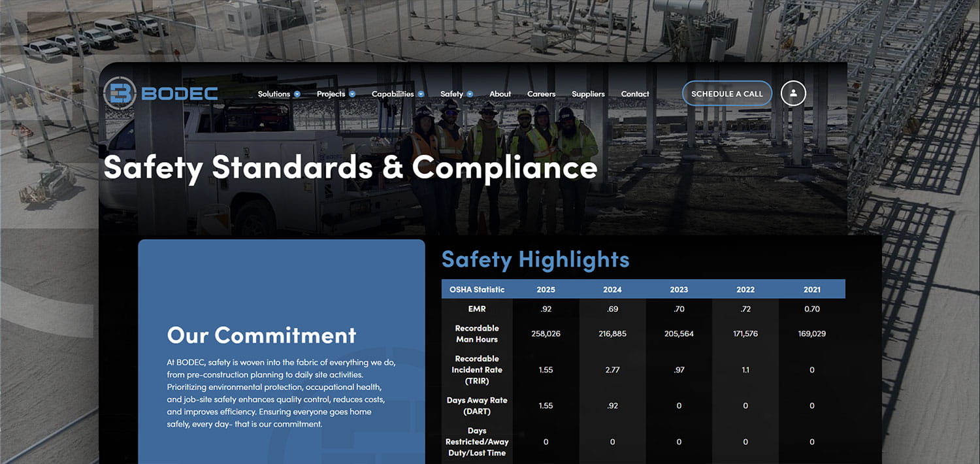The image size is (980, 464).
Task: Open the Contact link
Action: (x=635, y=94)
